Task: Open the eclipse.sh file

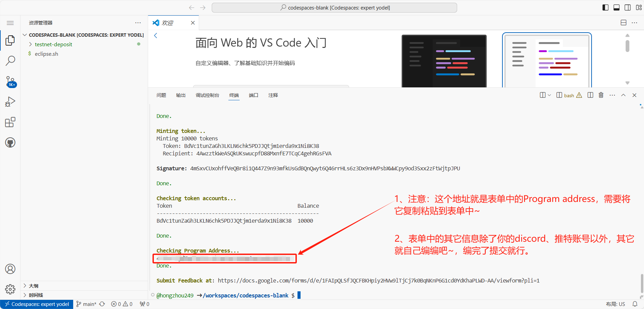Action: 84,54
